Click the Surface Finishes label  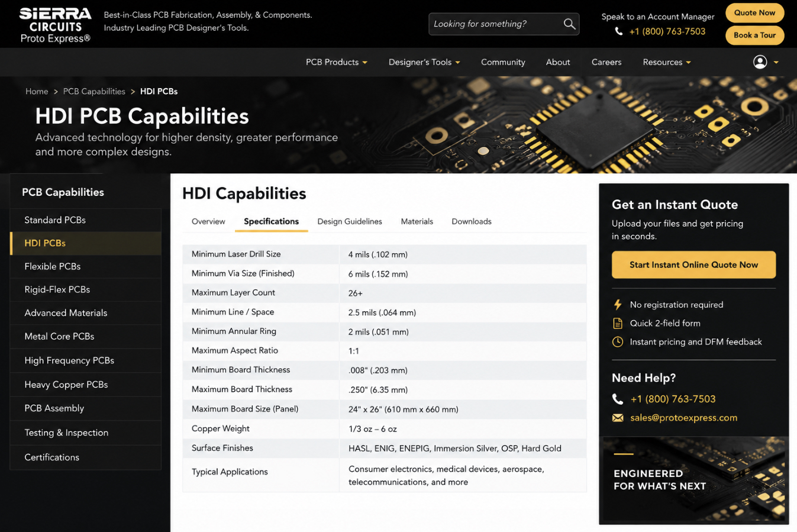pyautogui.click(x=222, y=448)
